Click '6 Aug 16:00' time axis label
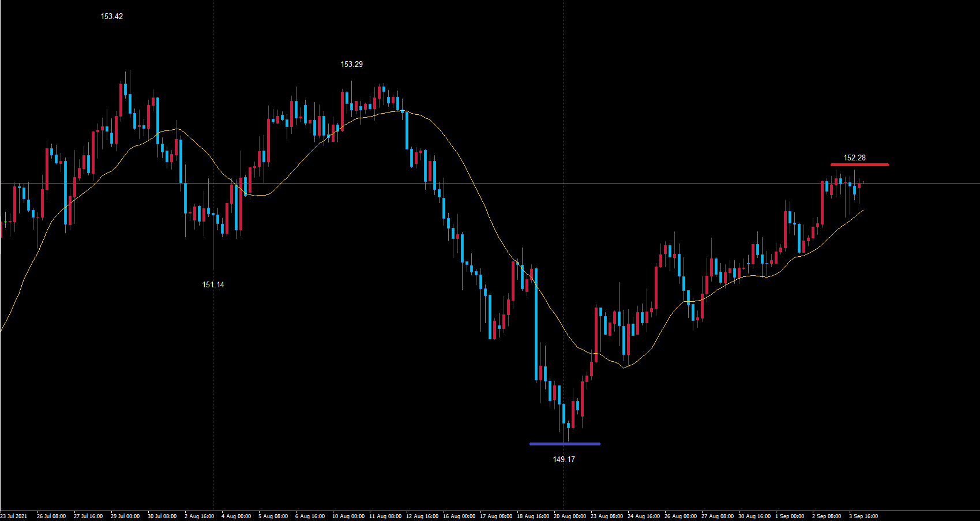The image size is (980, 521). 310,516
